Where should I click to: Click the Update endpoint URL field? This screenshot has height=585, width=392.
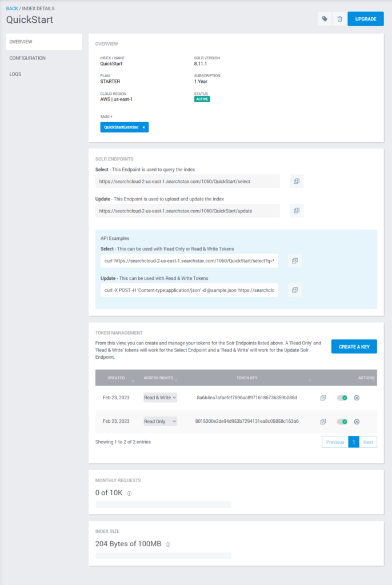[187, 211]
